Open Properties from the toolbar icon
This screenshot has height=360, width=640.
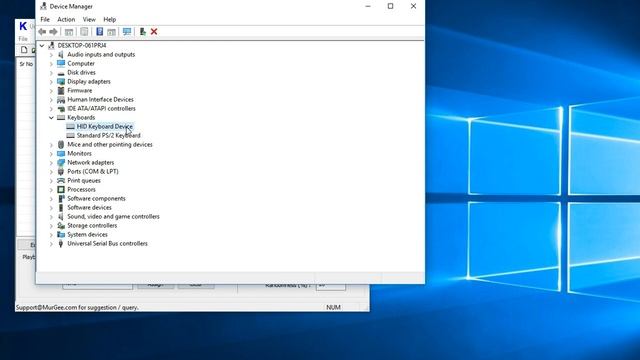click(x=84, y=31)
